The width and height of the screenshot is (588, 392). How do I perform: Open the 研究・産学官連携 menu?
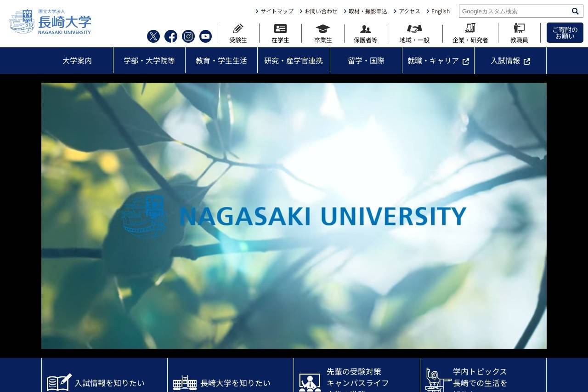(294, 61)
